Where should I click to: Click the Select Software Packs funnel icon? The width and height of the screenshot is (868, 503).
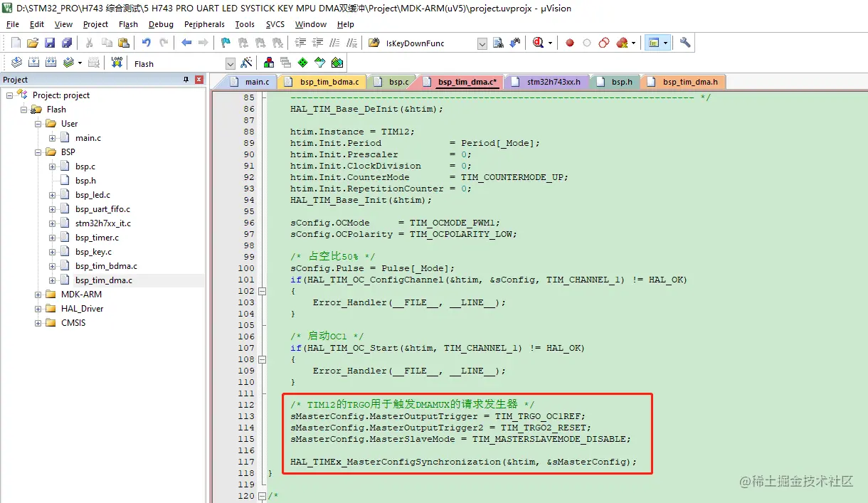tap(320, 63)
